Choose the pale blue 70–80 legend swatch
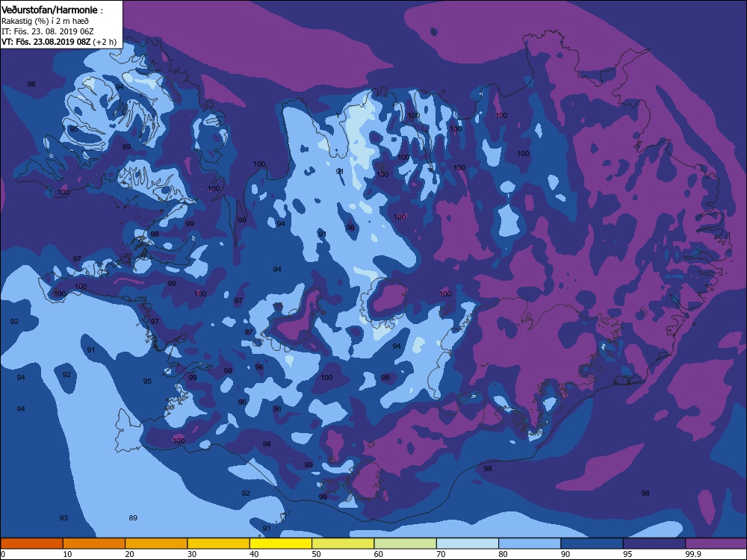This screenshot has width=747, height=560. [468, 544]
